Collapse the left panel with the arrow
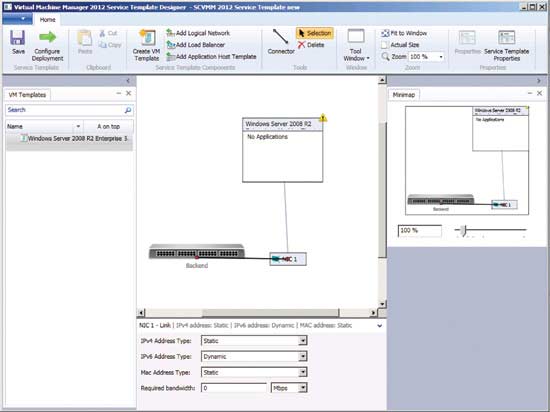 (128, 81)
